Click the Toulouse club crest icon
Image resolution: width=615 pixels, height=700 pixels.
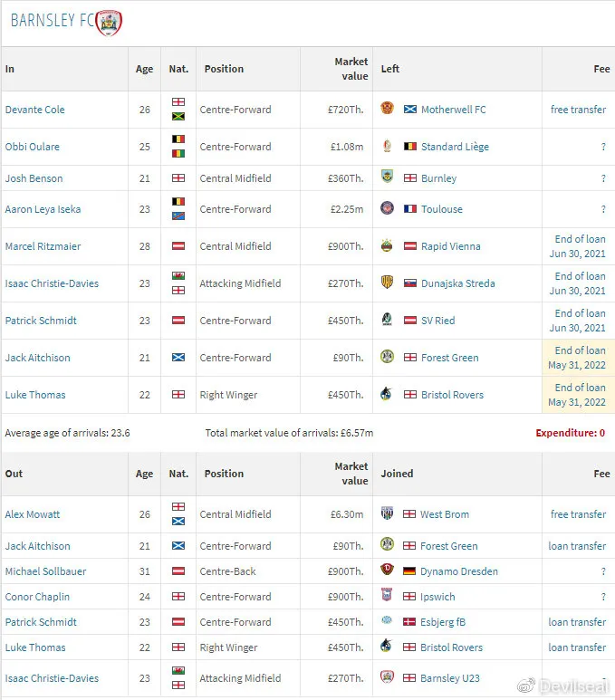(x=388, y=208)
